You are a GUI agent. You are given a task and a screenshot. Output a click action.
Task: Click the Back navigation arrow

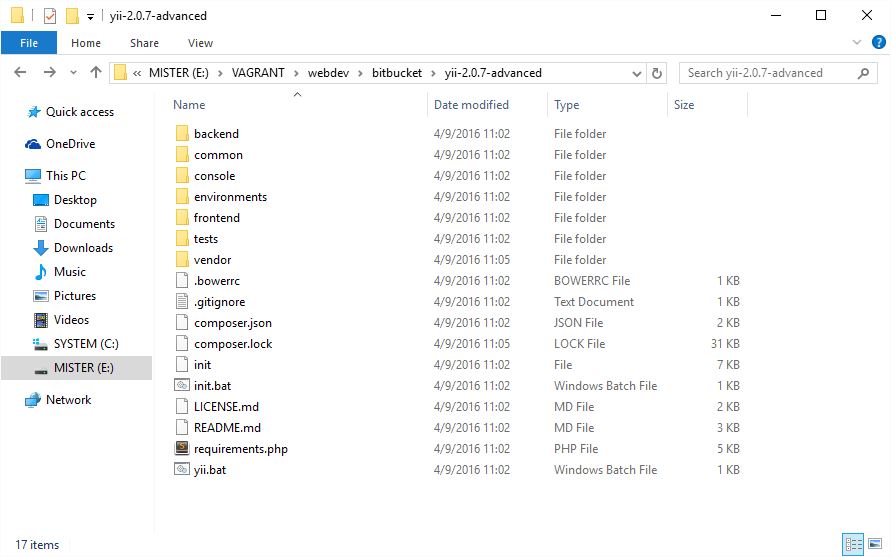pos(20,73)
